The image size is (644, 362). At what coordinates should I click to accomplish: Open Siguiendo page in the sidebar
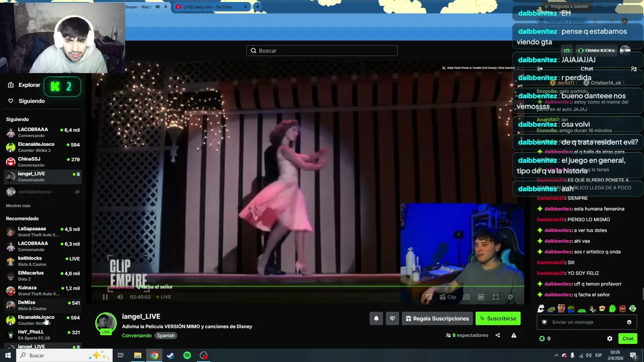pos(27,101)
